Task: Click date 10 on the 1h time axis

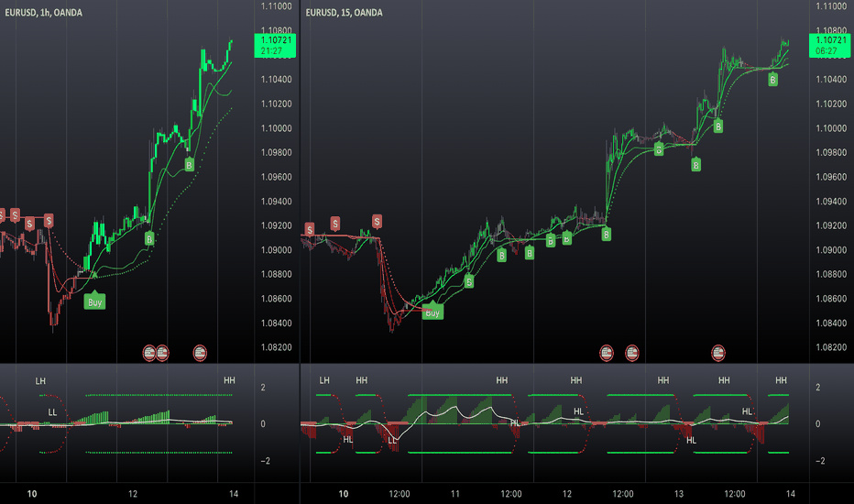Action: (32, 494)
